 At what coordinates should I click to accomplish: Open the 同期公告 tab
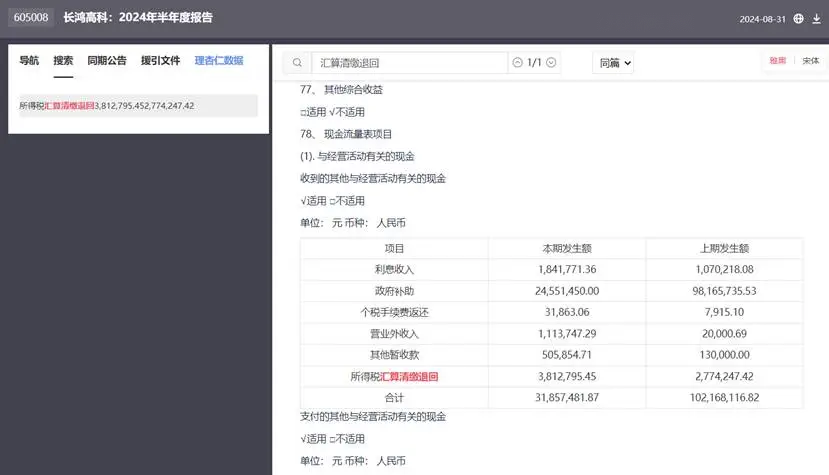click(x=107, y=60)
